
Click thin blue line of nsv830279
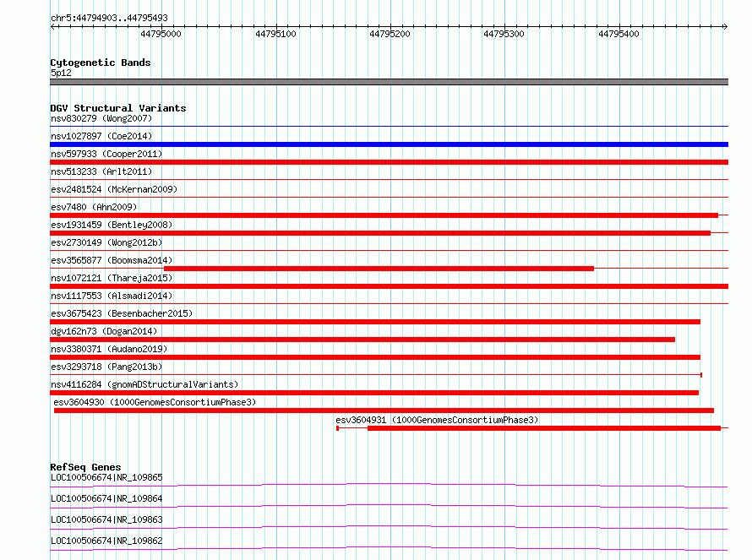(x=389, y=127)
